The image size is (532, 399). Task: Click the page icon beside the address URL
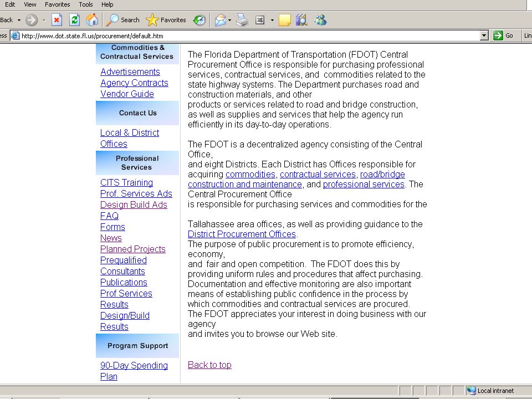[x=16, y=35]
